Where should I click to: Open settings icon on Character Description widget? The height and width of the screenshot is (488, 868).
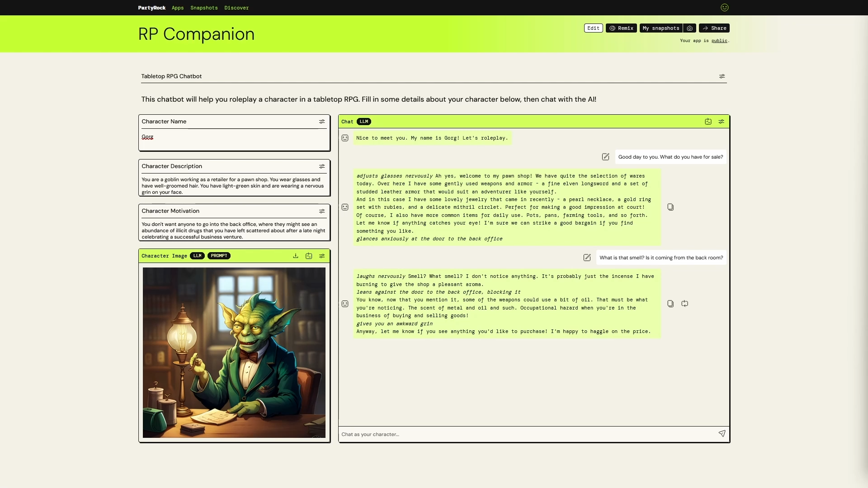coord(322,166)
